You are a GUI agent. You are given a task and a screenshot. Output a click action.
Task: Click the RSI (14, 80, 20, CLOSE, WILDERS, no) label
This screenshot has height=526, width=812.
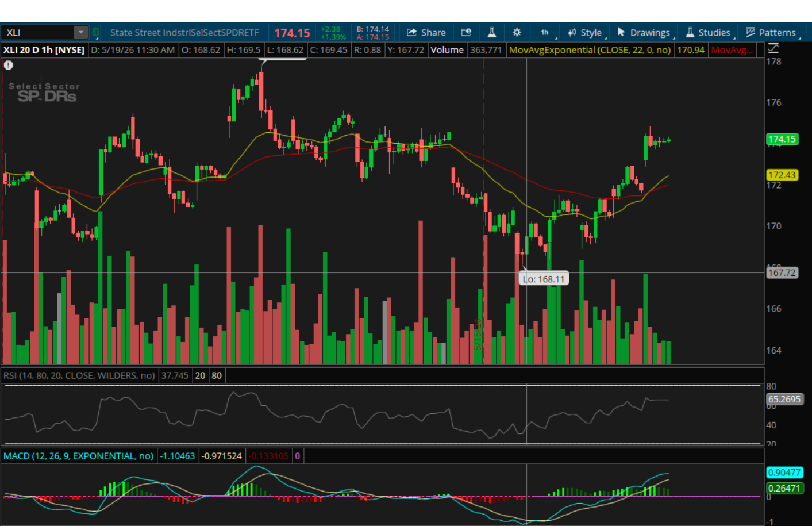(x=79, y=375)
